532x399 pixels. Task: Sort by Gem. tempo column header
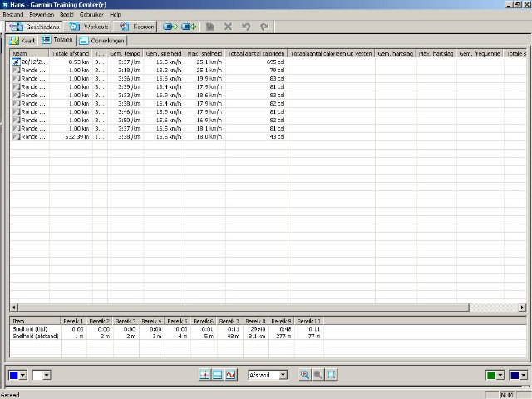coord(126,53)
